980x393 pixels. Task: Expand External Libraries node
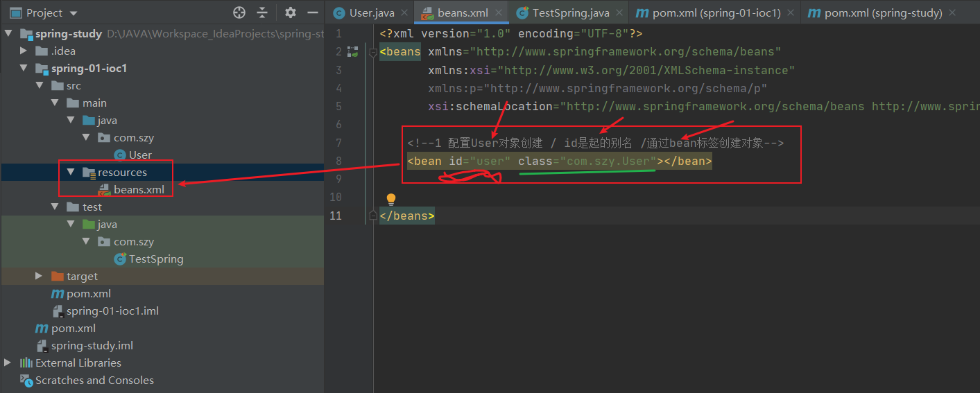click(x=8, y=363)
